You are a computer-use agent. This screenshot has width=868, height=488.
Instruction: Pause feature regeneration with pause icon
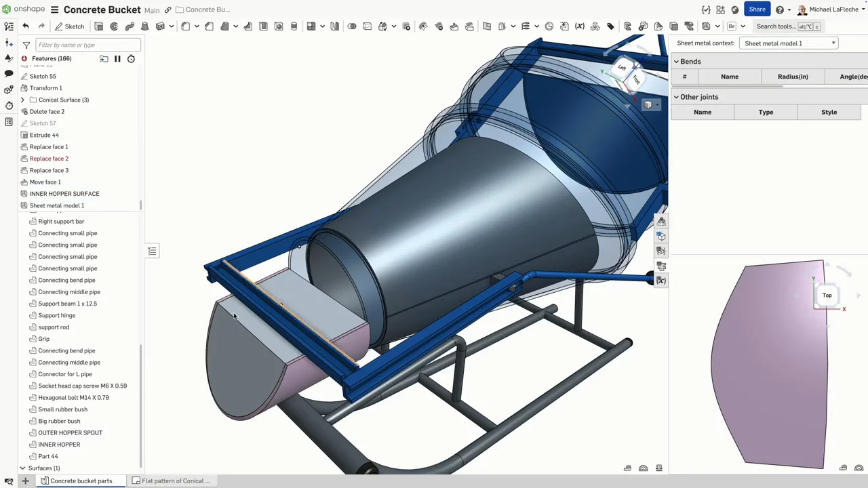(117, 59)
